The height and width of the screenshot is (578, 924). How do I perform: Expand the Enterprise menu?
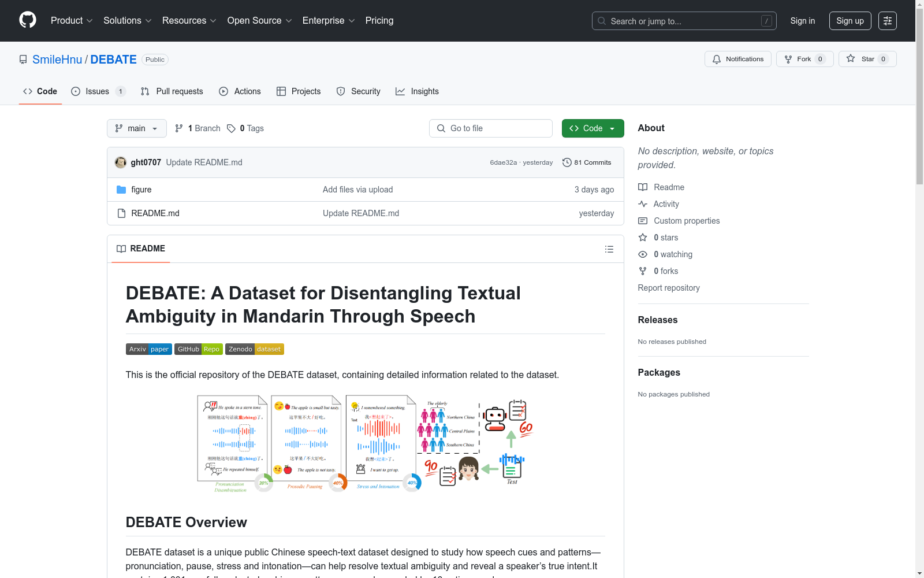click(329, 21)
